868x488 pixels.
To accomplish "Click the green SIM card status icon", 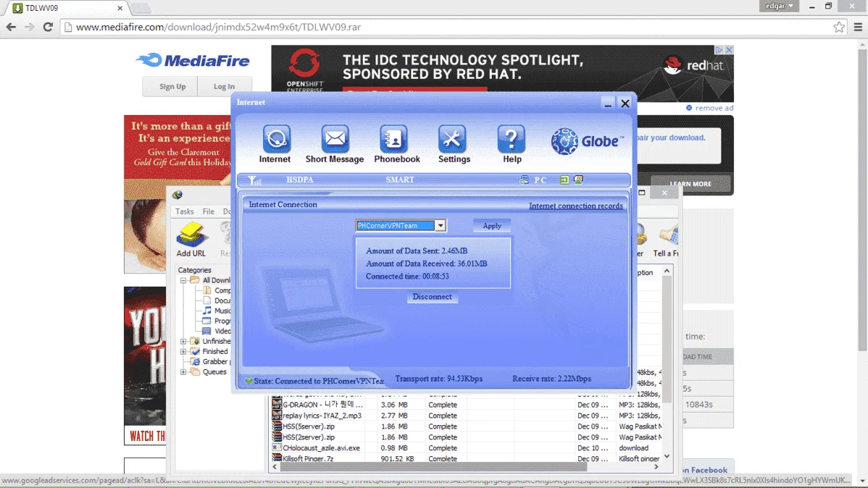I will coord(564,180).
